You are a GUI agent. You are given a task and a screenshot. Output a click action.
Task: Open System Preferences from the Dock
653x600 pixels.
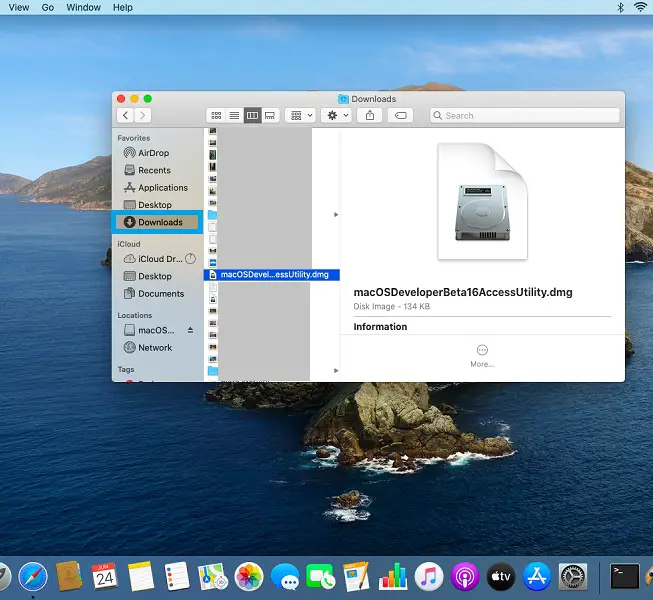point(573,577)
